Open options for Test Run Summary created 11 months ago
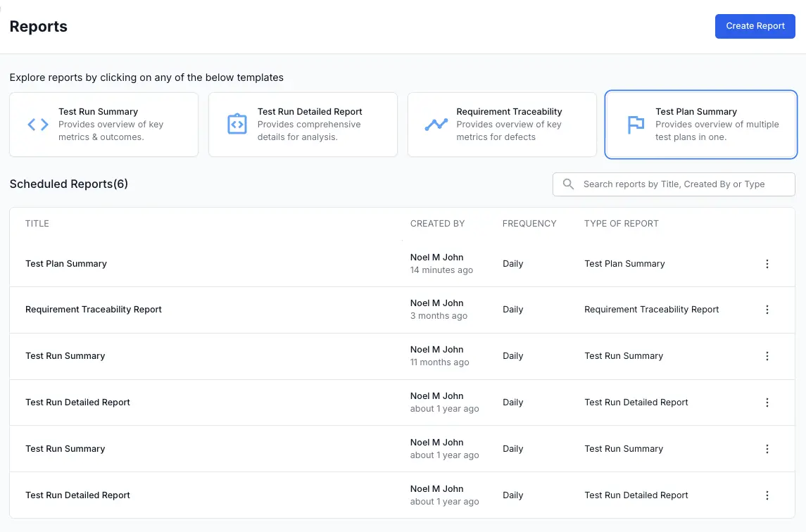806x532 pixels. click(x=767, y=356)
